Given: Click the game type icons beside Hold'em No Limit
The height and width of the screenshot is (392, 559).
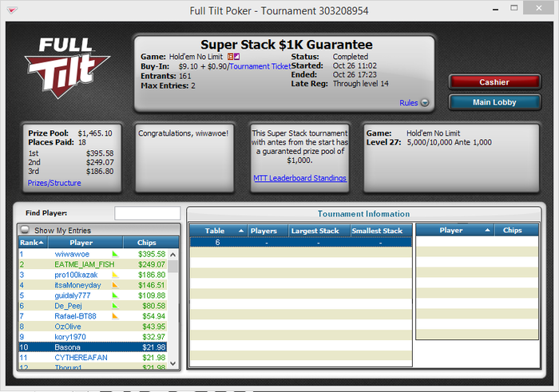Looking at the screenshot, I should tap(233, 57).
